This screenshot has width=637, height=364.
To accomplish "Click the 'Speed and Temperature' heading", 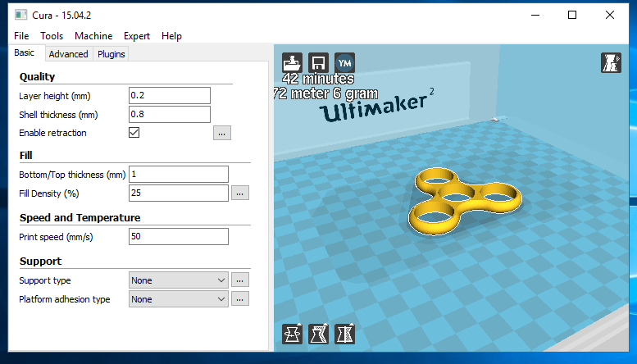I will tap(80, 218).
